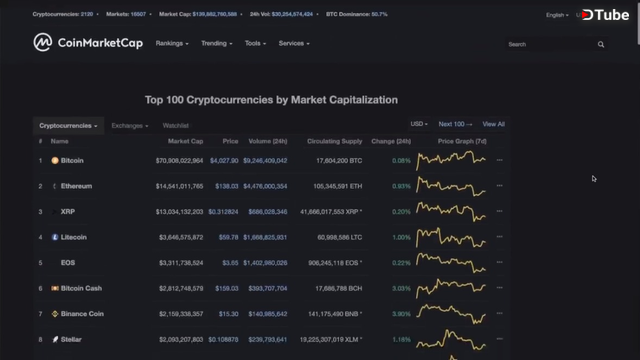Click the search magnifier icon
This screenshot has height=360, width=640.
pyautogui.click(x=601, y=44)
